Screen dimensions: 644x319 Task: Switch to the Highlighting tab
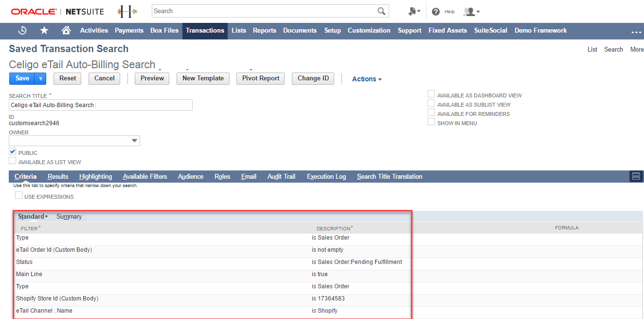click(x=95, y=176)
